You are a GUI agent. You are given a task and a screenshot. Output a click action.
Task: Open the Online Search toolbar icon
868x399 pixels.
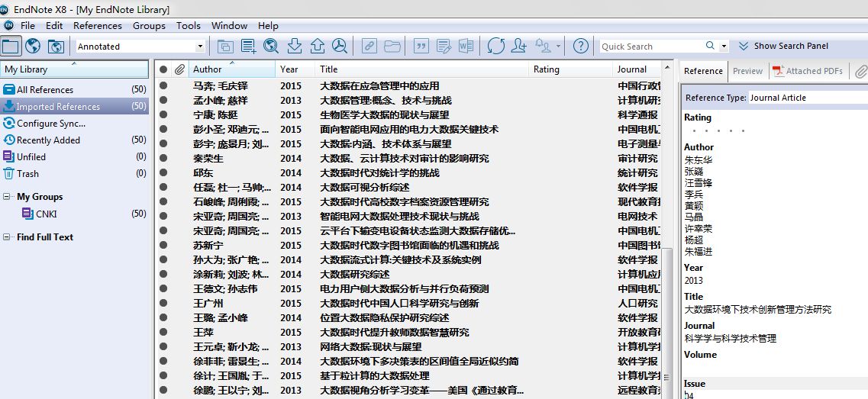click(271, 46)
